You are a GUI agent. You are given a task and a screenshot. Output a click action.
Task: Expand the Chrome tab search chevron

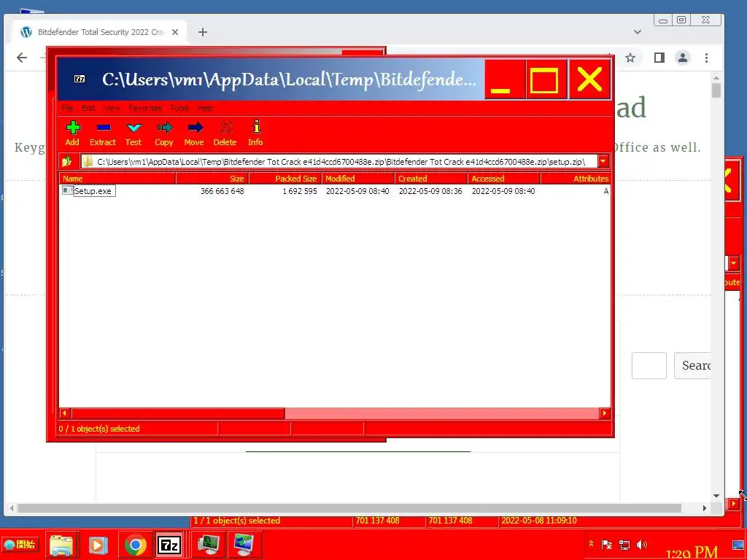638,32
